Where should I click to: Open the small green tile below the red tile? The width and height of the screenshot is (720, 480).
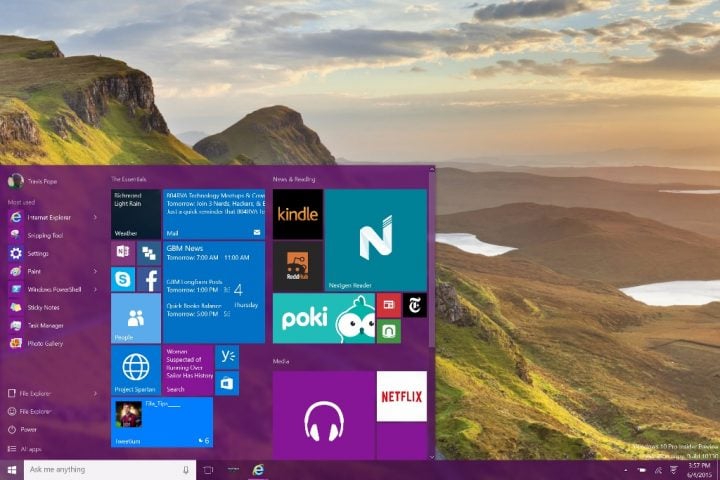(x=389, y=331)
